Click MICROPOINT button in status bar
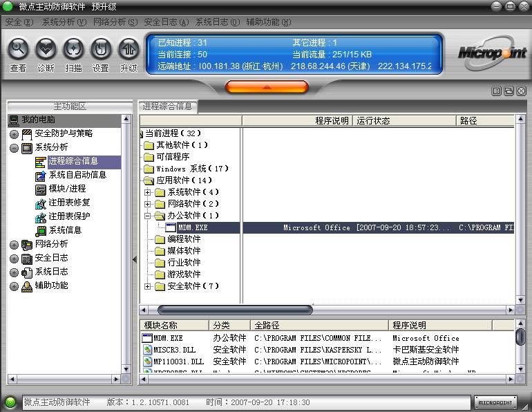 tap(495, 402)
